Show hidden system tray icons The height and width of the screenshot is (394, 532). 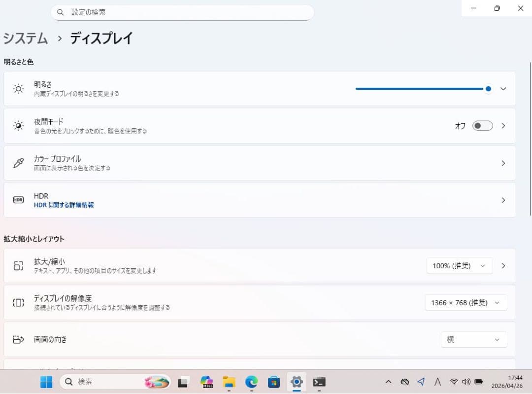click(389, 382)
